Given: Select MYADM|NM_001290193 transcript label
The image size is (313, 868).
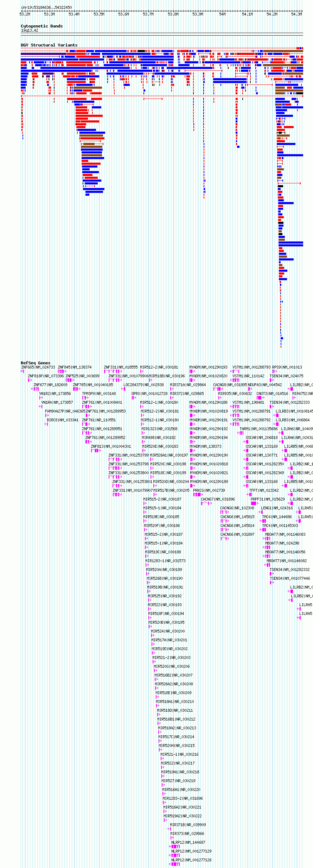Looking at the screenshot, I should pos(208,367).
